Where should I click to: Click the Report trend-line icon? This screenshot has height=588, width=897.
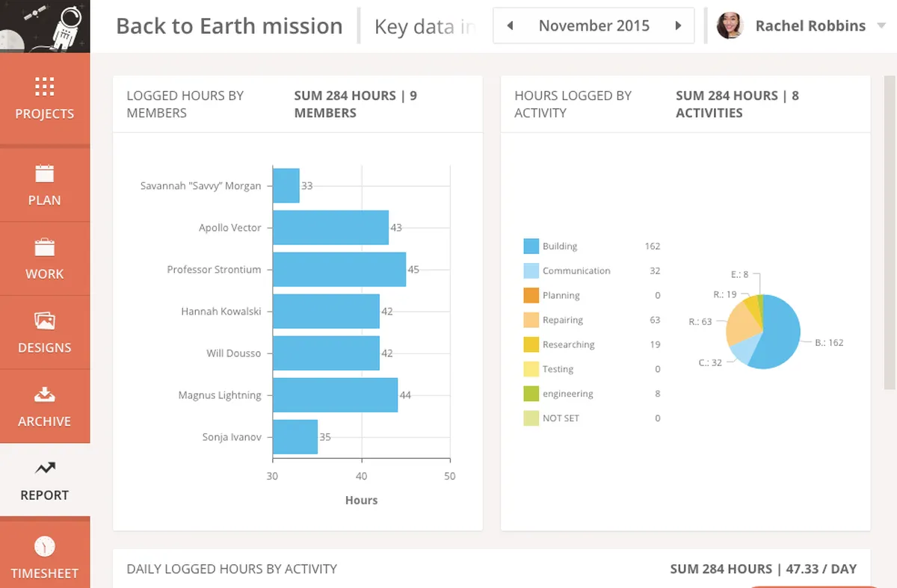pyautogui.click(x=44, y=468)
